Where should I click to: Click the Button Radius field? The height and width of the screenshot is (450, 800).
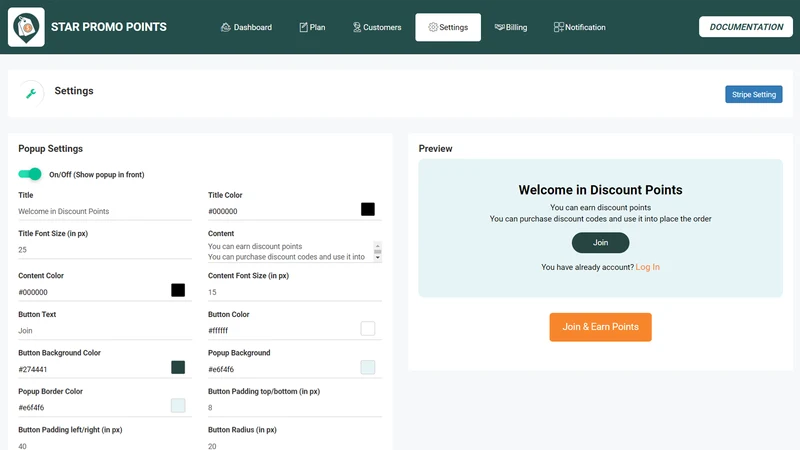point(294,445)
